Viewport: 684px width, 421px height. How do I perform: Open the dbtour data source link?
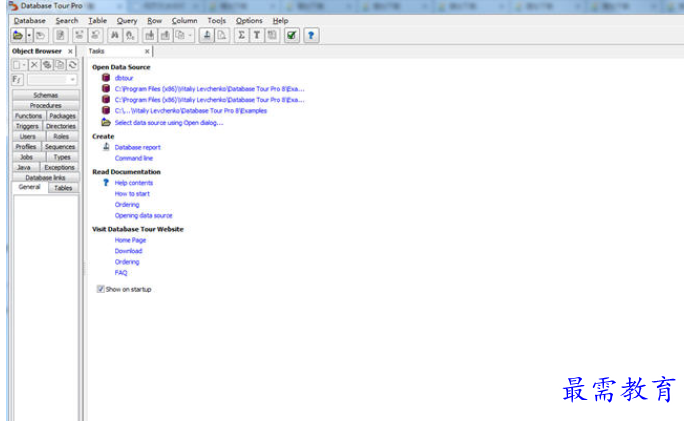coord(124,78)
